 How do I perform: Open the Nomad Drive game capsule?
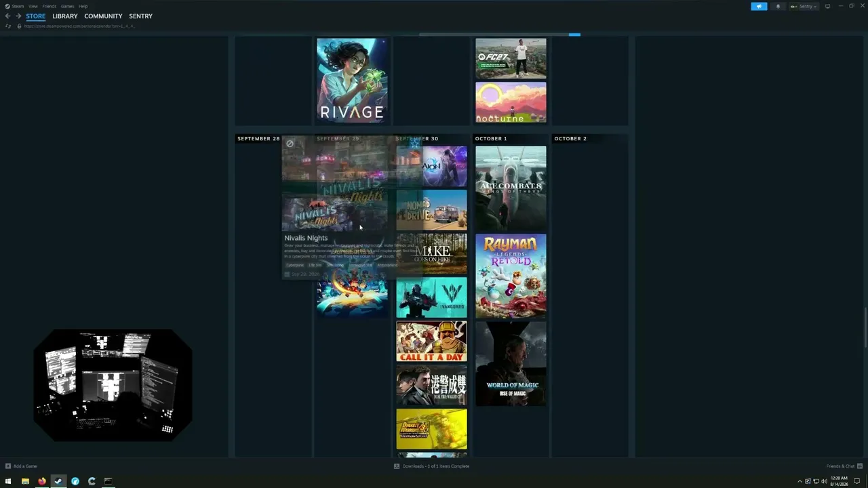click(432, 210)
